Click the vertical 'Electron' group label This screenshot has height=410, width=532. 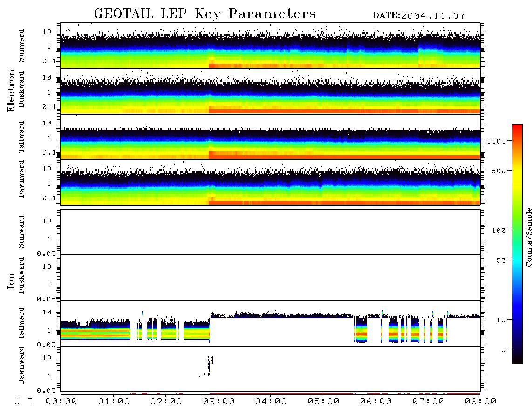click(11, 90)
